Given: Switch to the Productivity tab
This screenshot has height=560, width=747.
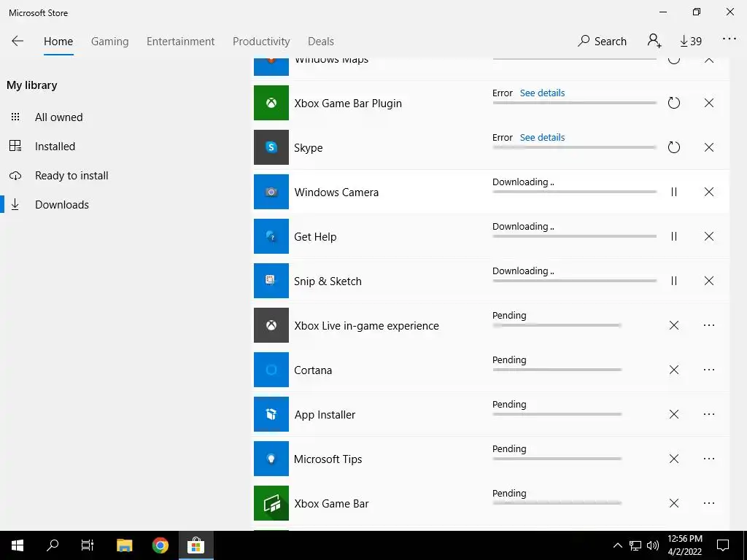Looking at the screenshot, I should [x=261, y=42].
